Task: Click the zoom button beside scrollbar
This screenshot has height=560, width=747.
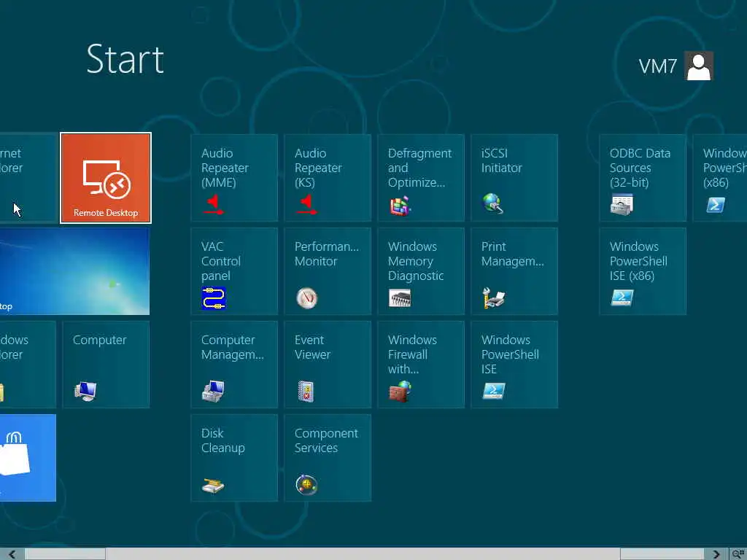Action: click(x=738, y=554)
